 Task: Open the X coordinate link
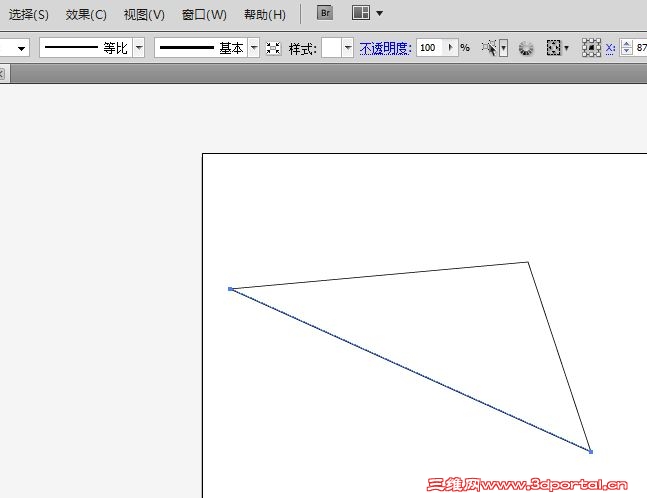pos(610,49)
